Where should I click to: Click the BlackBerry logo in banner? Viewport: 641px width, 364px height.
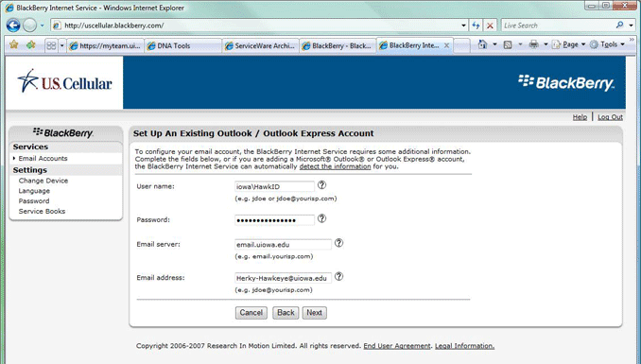(x=566, y=82)
